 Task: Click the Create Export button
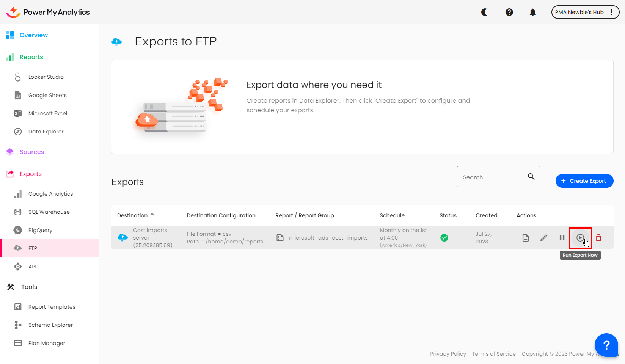pyautogui.click(x=584, y=181)
